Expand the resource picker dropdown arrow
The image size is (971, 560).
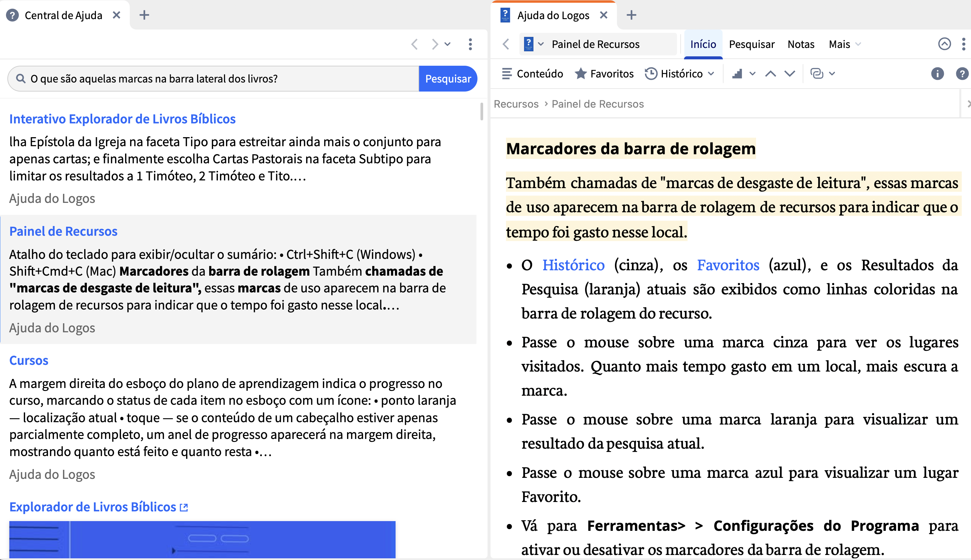(541, 44)
